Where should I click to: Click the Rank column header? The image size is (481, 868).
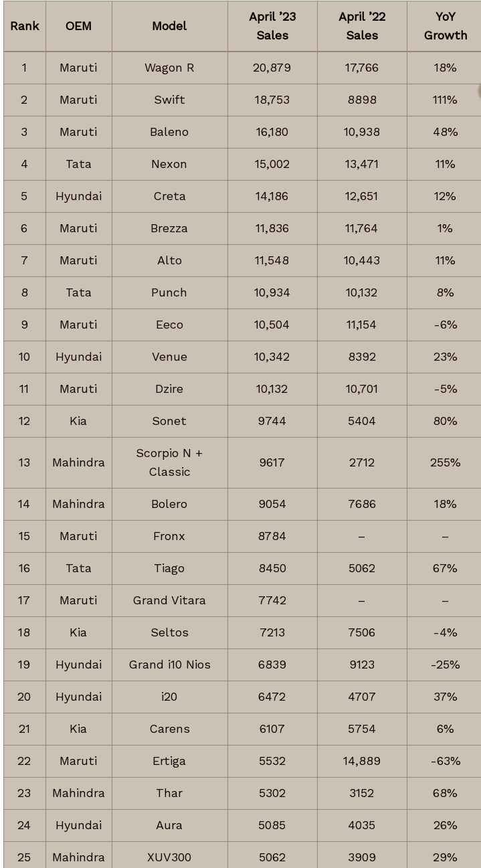[25, 26]
